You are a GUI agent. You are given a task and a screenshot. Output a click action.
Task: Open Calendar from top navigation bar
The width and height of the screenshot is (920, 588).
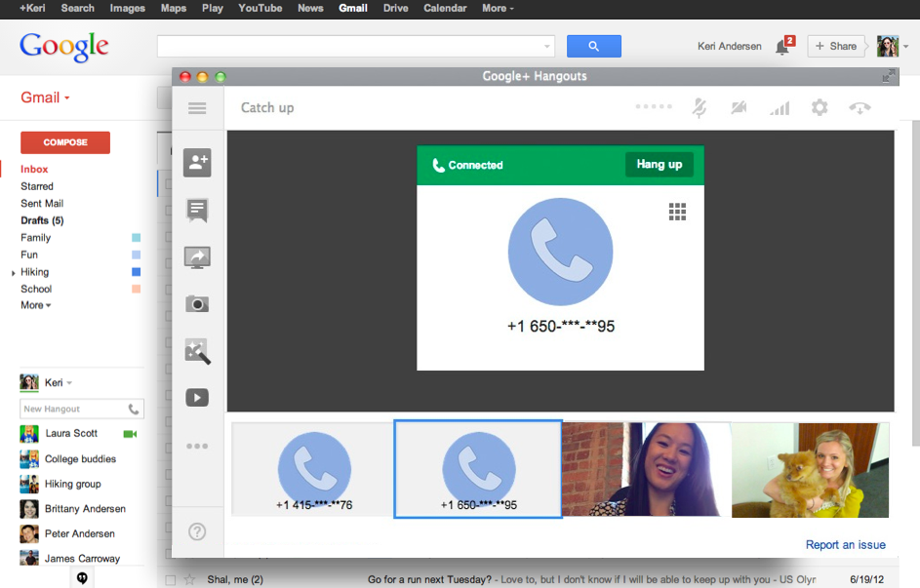[445, 8]
